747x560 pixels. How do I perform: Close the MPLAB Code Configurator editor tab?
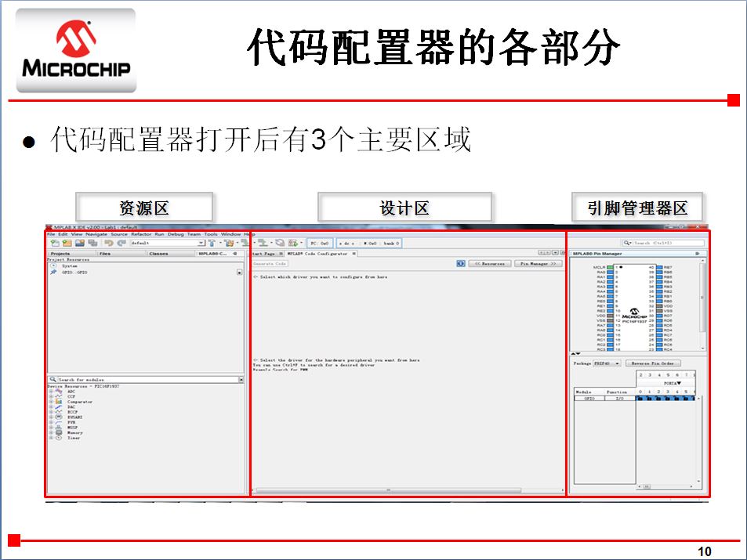point(354,254)
